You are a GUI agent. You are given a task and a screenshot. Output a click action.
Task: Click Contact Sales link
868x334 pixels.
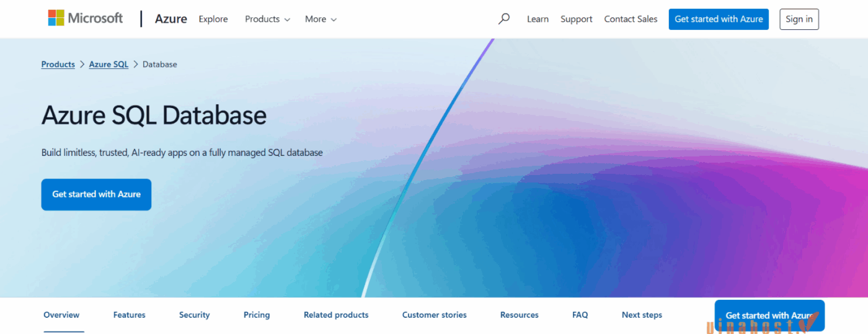click(x=631, y=19)
